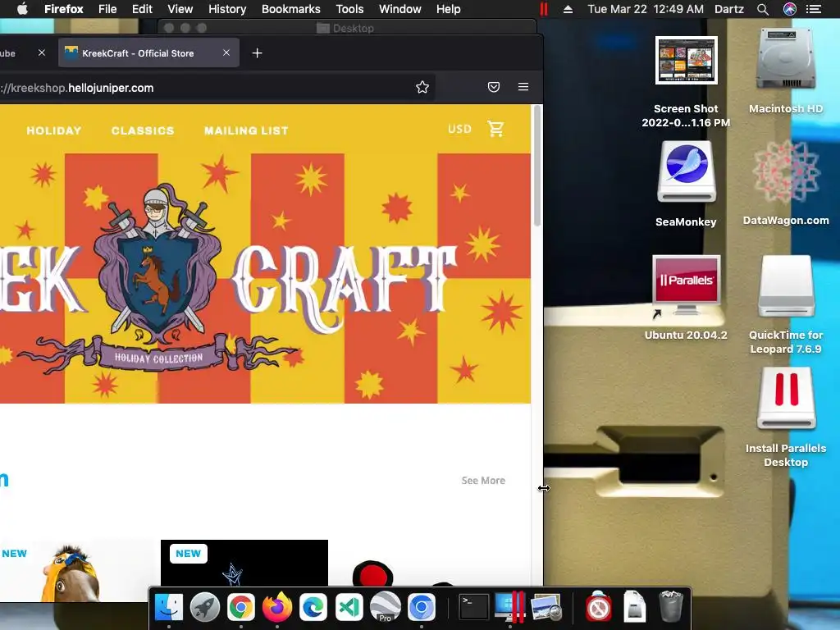Close the KreekCraft - Official Store tab

click(226, 52)
